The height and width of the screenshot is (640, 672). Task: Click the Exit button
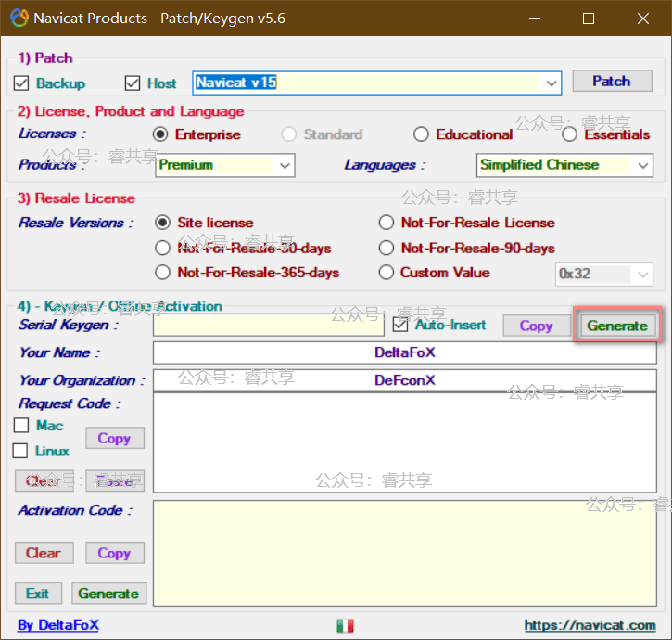tap(38, 594)
